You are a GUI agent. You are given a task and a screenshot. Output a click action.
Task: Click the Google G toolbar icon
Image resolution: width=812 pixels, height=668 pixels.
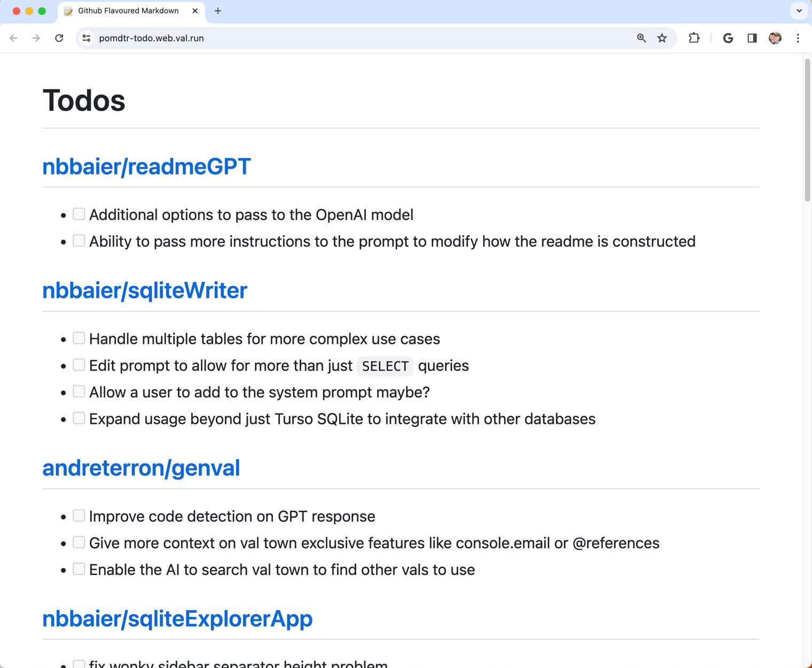point(728,38)
